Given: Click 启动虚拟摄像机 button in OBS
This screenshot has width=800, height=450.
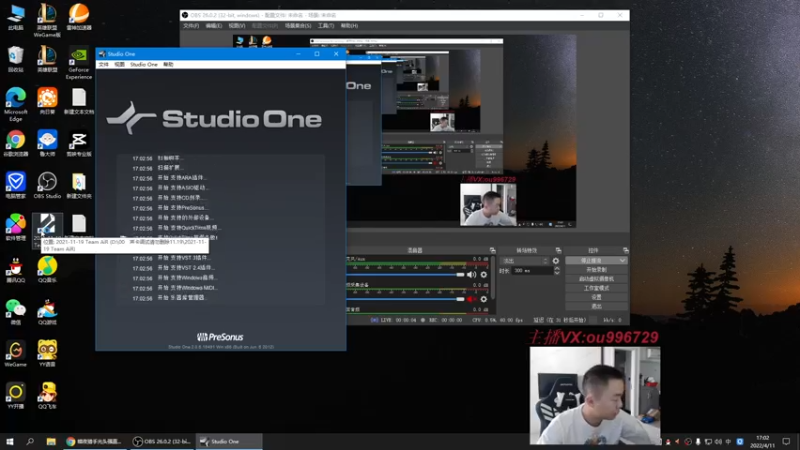Looking at the screenshot, I should click(596, 279).
